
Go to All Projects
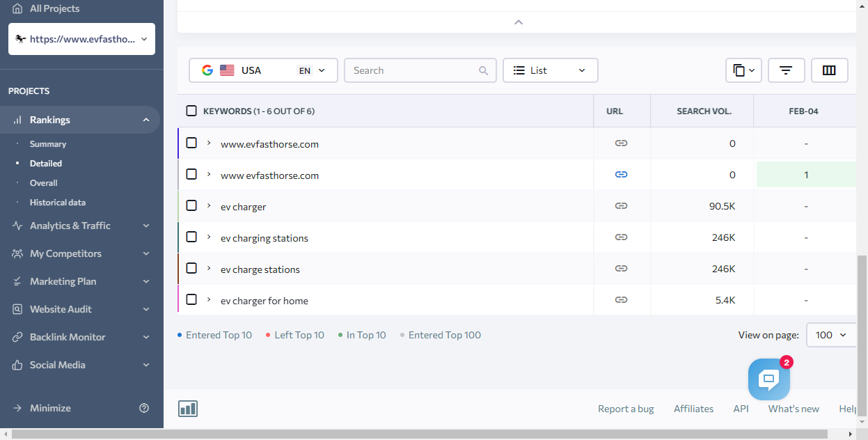(54, 8)
